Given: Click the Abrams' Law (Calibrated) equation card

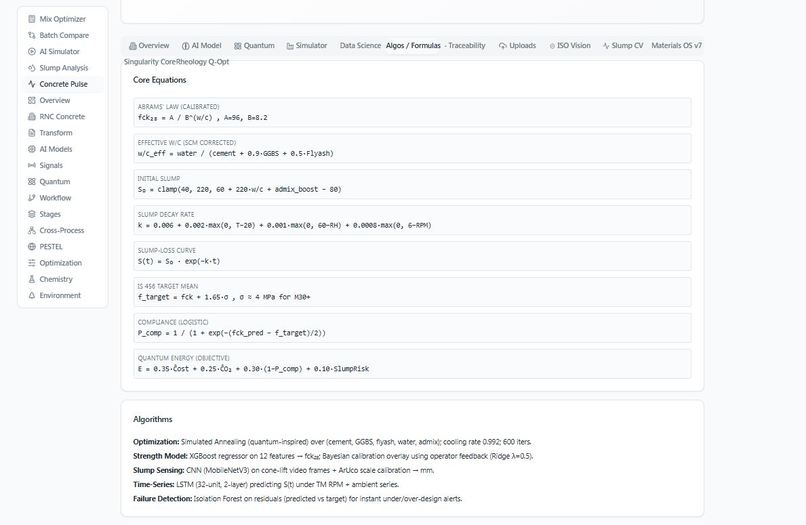Looking at the screenshot, I should [412, 113].
